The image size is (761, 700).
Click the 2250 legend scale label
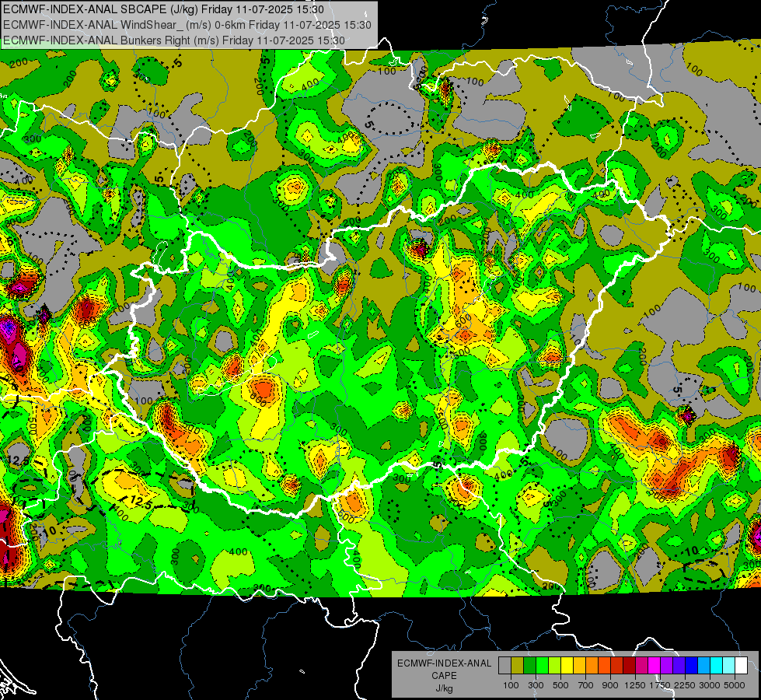[686, 685]
